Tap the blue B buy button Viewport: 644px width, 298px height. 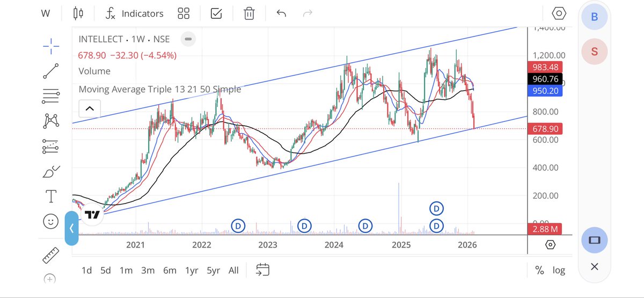click(595, 17)
